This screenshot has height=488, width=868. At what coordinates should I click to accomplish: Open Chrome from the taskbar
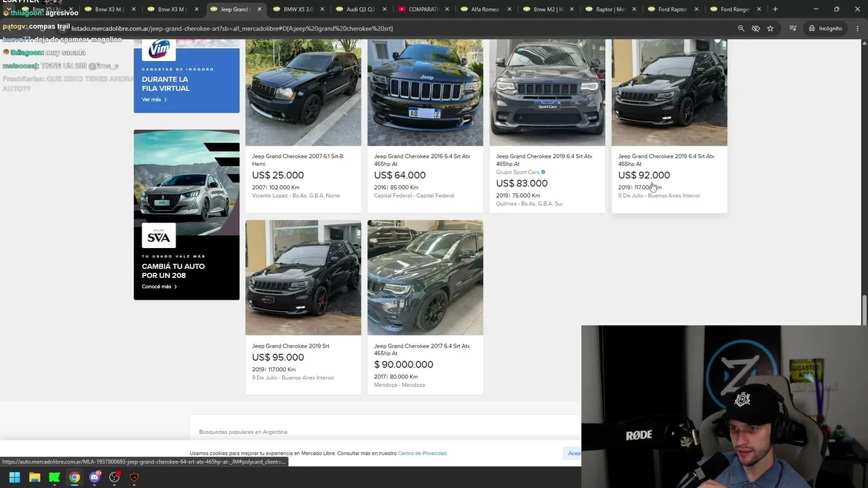click(x=75, y=477)
